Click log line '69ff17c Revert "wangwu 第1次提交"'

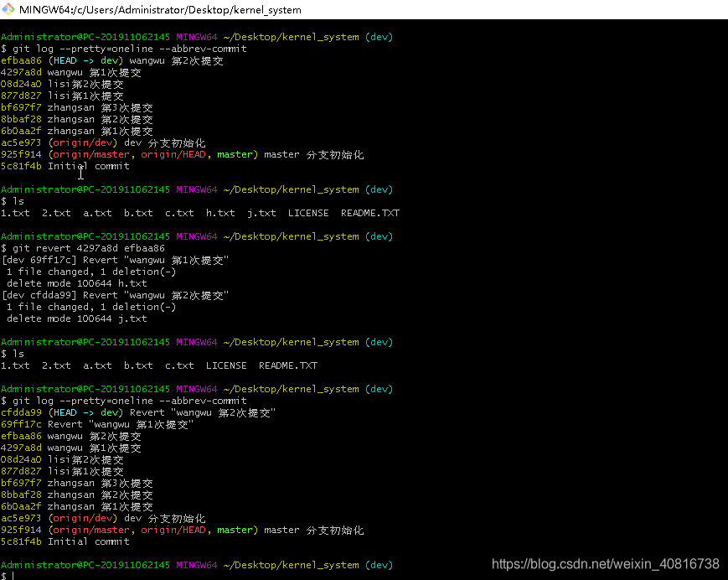pos(97,424)
